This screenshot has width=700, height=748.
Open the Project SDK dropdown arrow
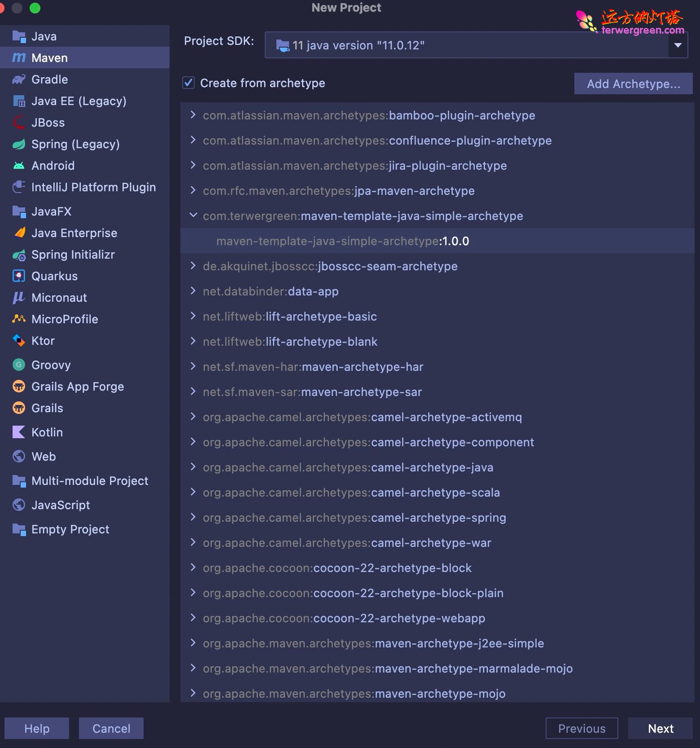click(678, 45)
